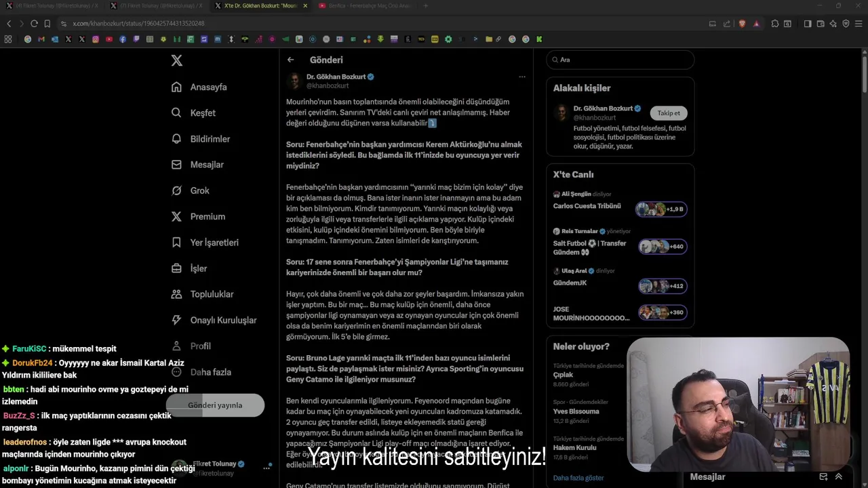Open Leo AI sparkle icon
The width and height of the screenshot is (868, 488).
[833, 24]
